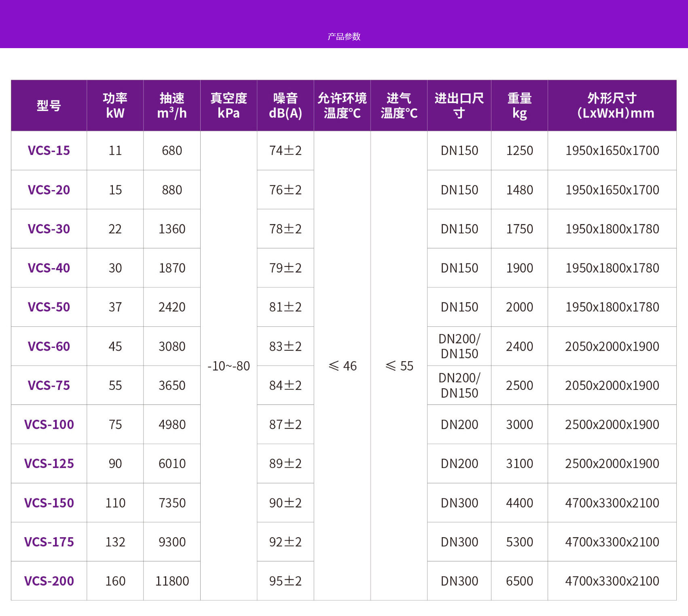Click the 79±2 noise value
Screen dimensions: 688x616
click(286, 268)
